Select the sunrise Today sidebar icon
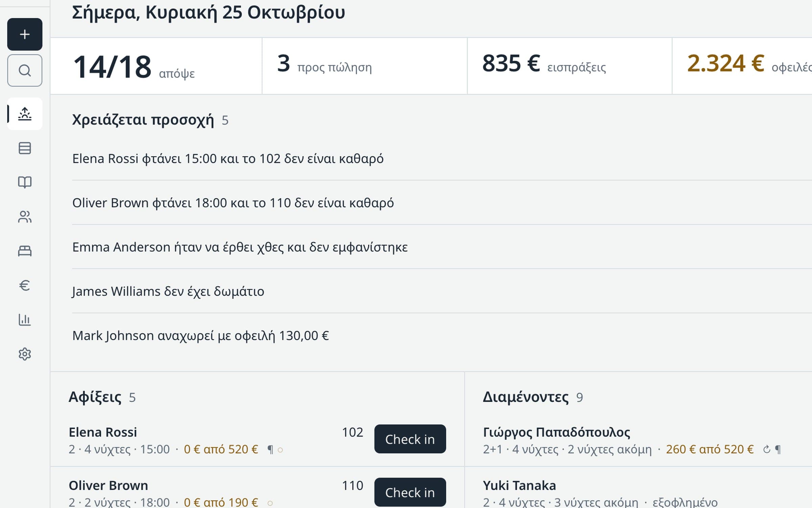The width and height of the screenshot is (812, 508). (x=25, y=114)
